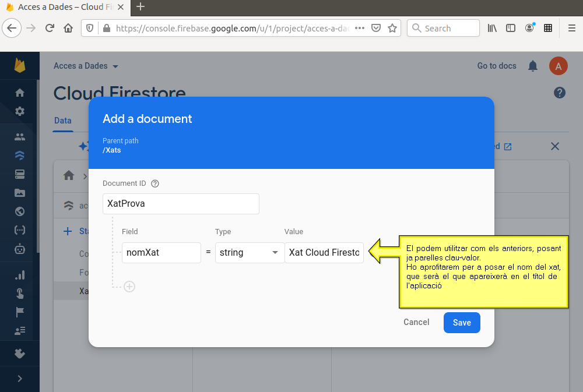
Task: Click Start collection plus icon
Action: point(68,231)
